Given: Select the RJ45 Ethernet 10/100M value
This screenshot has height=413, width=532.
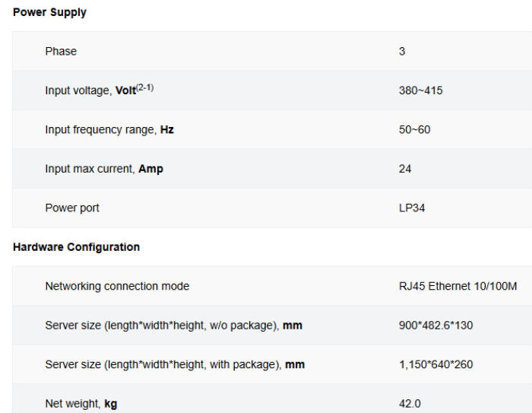Looking at the screenshot, I should (x=458, y=286).
